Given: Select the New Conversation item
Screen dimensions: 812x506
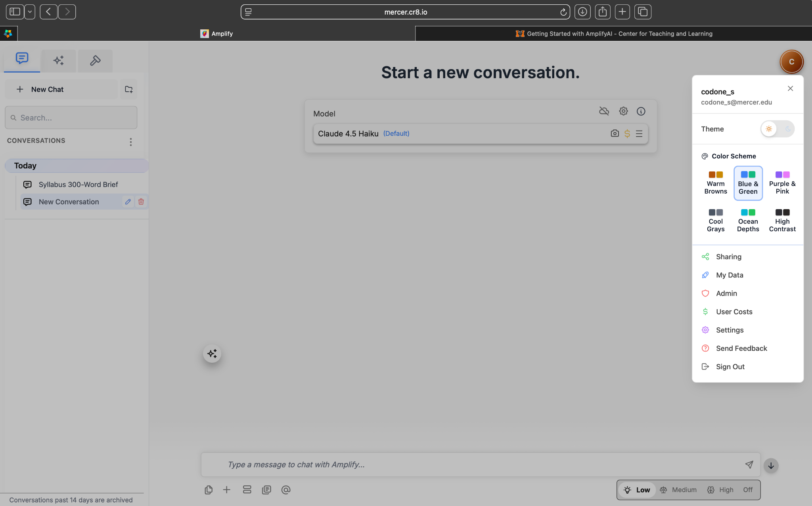Looking at the screenshot, I should point(69,202).
